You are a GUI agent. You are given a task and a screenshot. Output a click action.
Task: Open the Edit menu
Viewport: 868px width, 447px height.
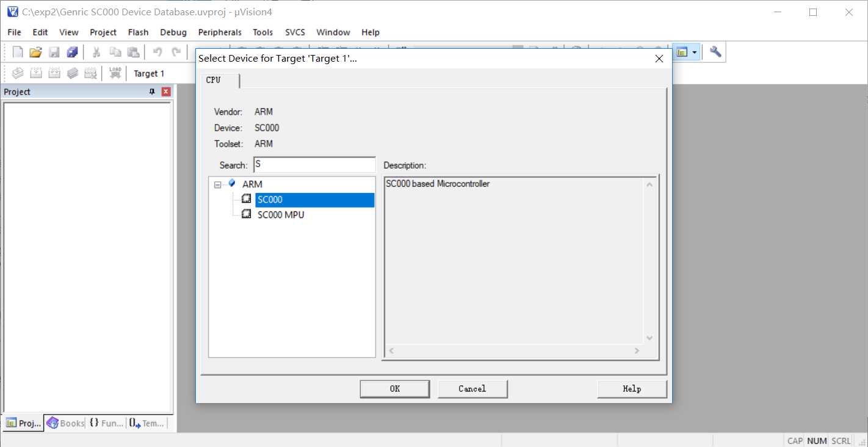[40, 32]
